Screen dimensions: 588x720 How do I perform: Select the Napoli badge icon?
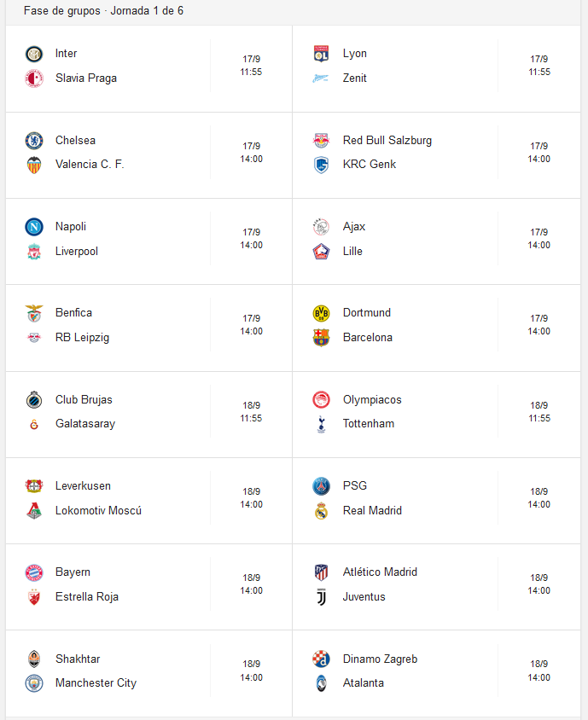tap(34, 227)
